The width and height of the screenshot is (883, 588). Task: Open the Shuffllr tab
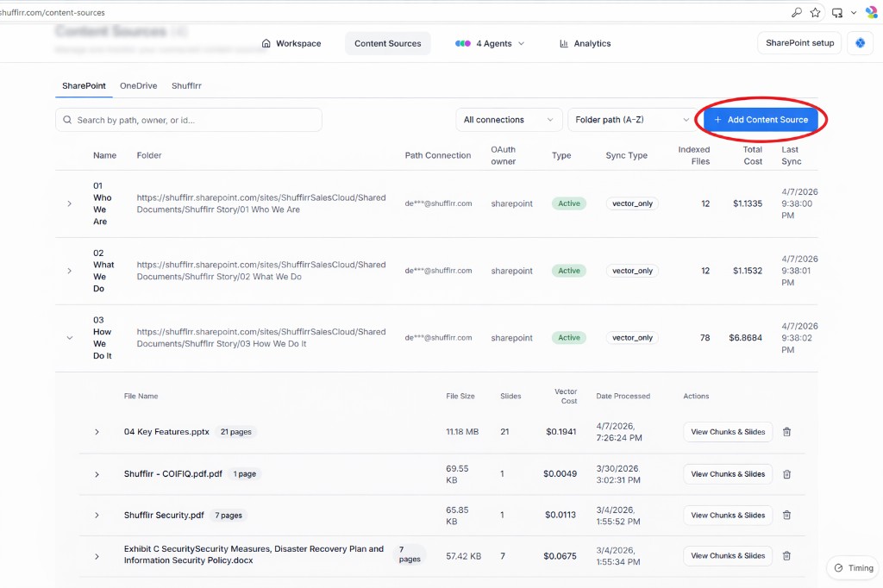click(x=186, y=85)
